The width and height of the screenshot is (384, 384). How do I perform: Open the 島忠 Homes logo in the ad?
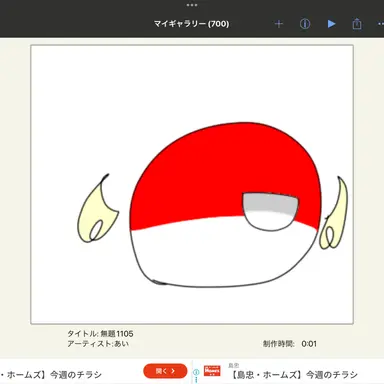[212, 371]
